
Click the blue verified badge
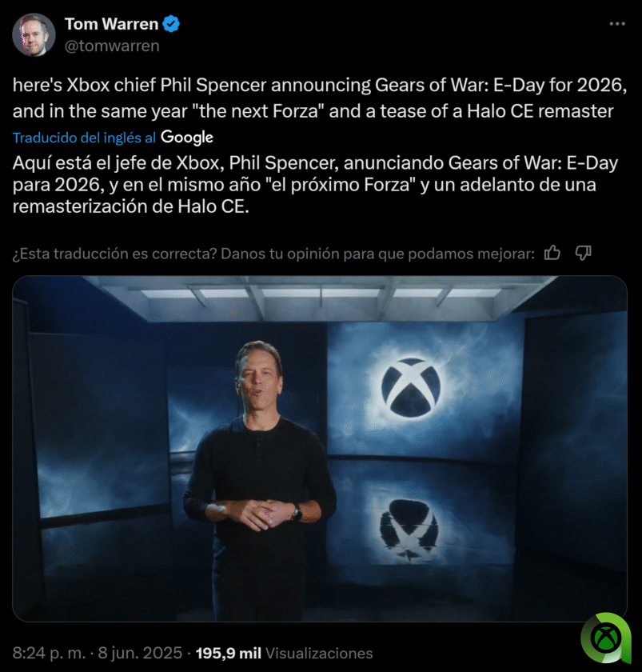tap(171, 24)
